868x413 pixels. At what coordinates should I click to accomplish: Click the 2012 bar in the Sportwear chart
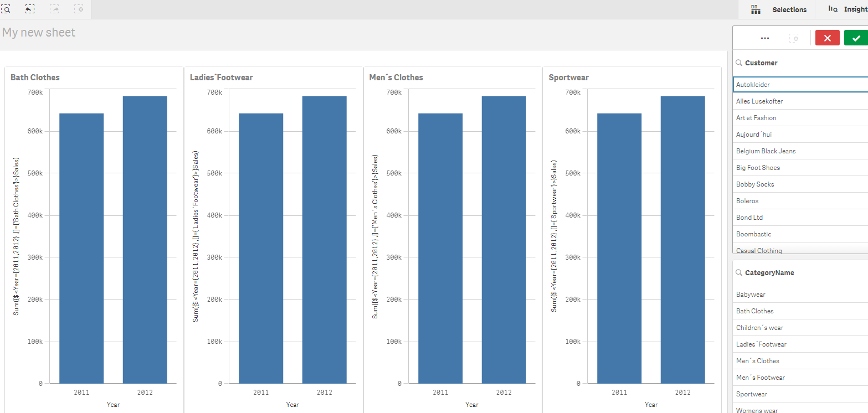[x=682, y=238]
